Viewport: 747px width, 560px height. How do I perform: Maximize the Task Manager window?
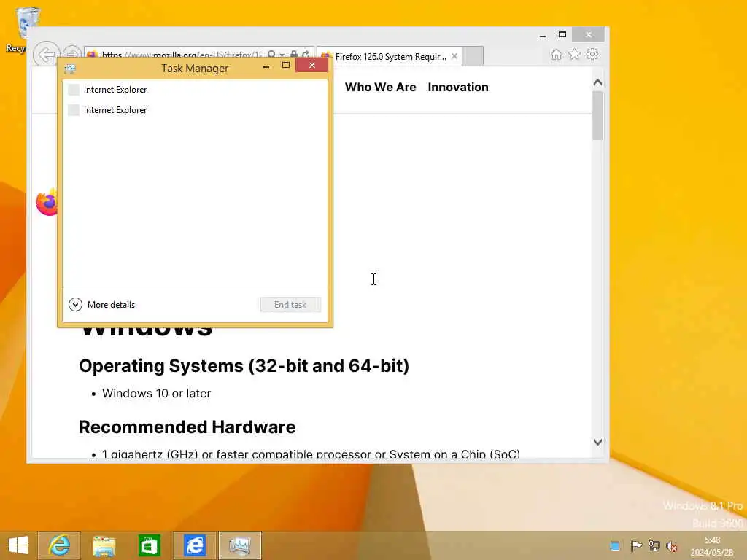click(286, 66)
